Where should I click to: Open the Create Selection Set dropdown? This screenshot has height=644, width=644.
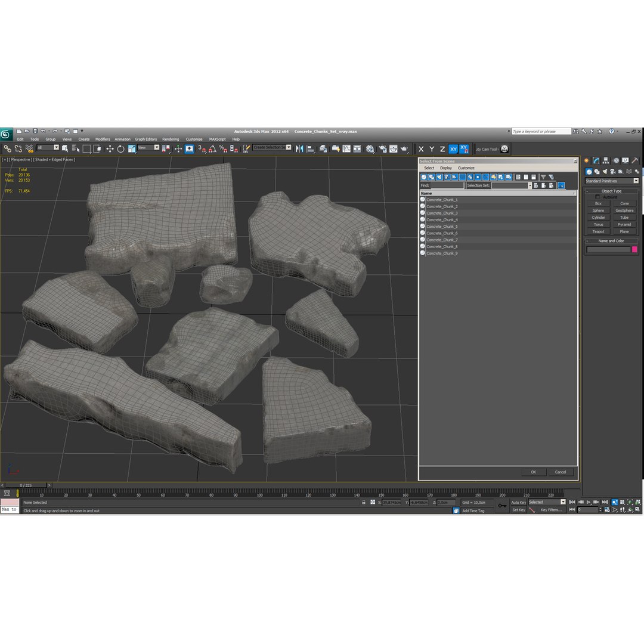pyautogui.click(x=272, y=147)
